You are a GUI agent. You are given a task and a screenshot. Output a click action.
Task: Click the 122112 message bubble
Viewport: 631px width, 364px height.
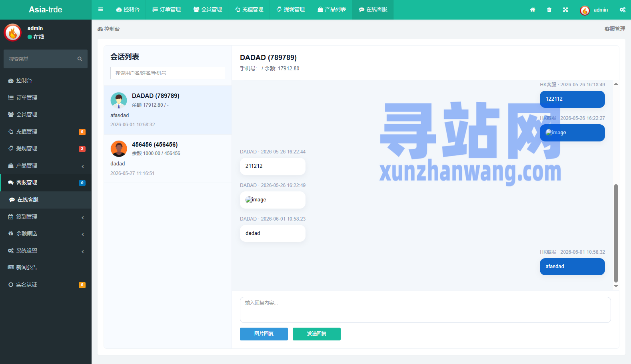pos(572,99)
